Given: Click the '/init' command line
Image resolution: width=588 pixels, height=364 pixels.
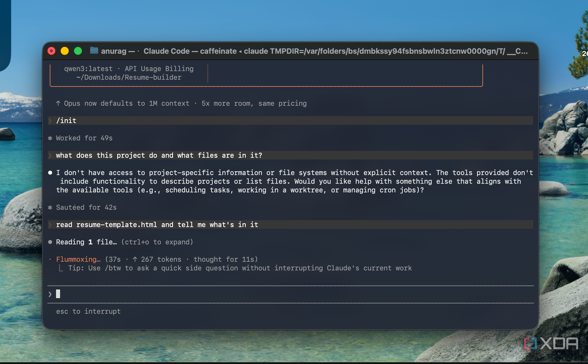Looking at the screenshot, I should pyautogui.click(x=291, y=120).
